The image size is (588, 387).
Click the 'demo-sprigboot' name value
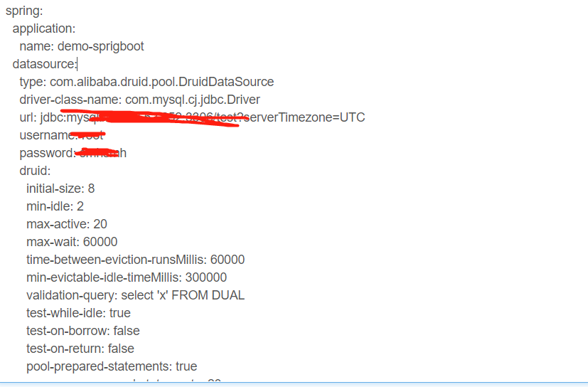pyautogui.click(x=100, y=46)
